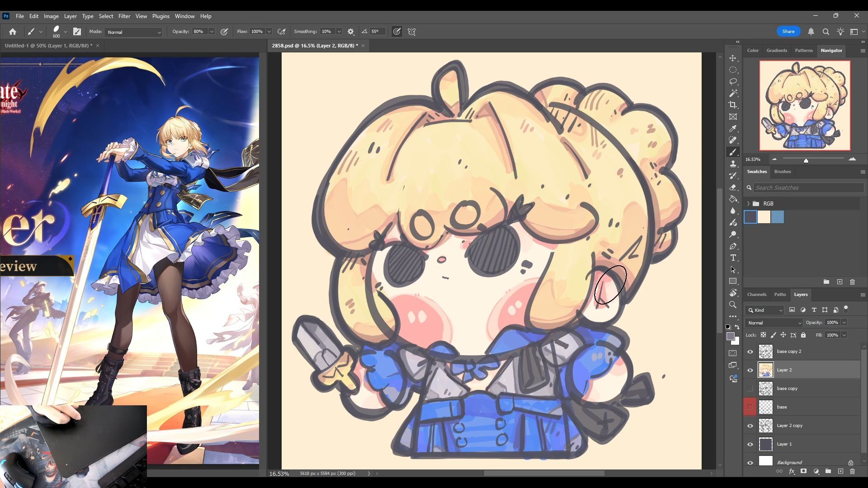This screenshot has width=868, height=488.
Task: Open the Layer menu
Action: pos(70,16)
